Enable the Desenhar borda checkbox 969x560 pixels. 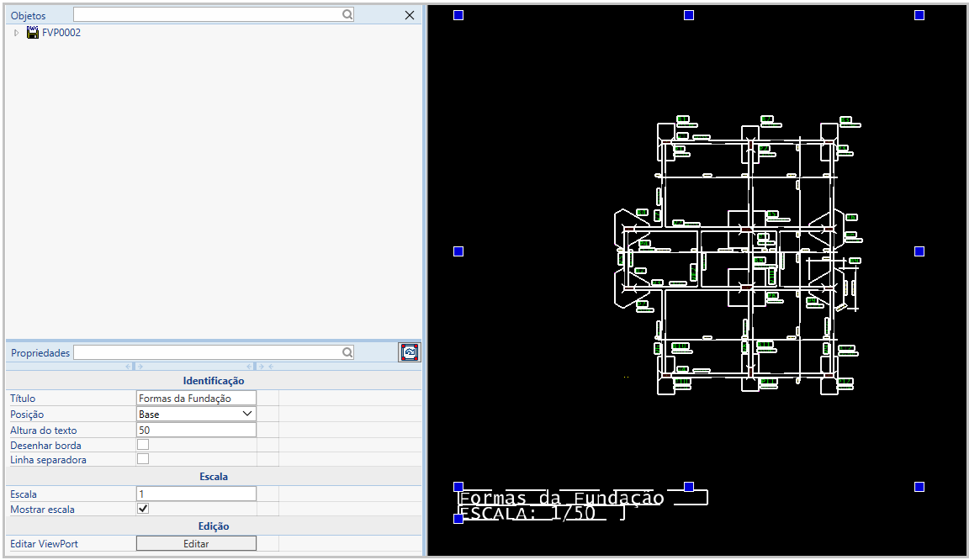click(x=143, y=444)
